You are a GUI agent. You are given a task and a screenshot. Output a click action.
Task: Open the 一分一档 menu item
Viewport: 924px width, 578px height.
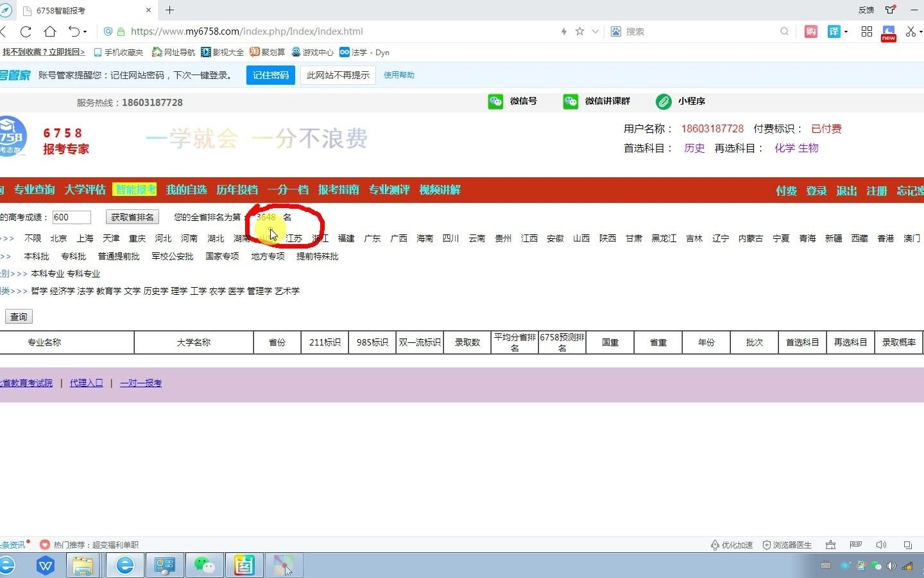(287, 190)
